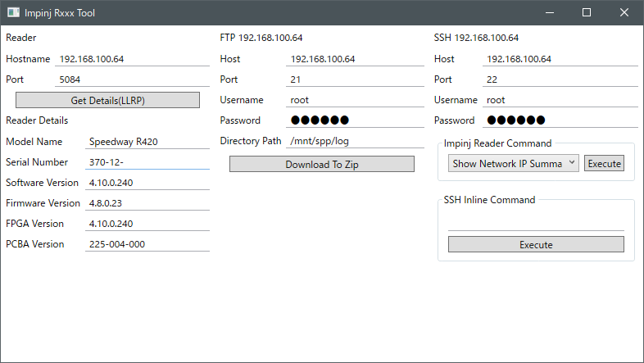The height and width of the screenshot is (363, 644).
Task: Click the FTP Port field showing 21
Action: (355, 79)
